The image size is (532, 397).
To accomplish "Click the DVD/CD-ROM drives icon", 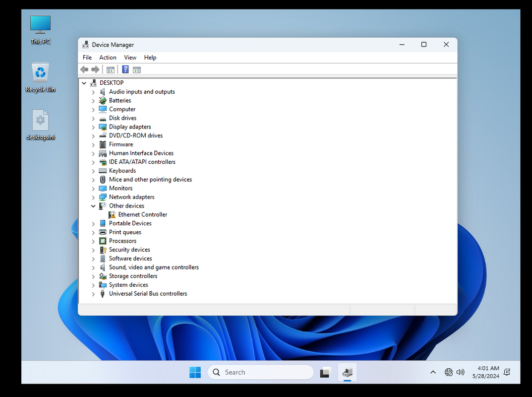I will pos(103,135).
